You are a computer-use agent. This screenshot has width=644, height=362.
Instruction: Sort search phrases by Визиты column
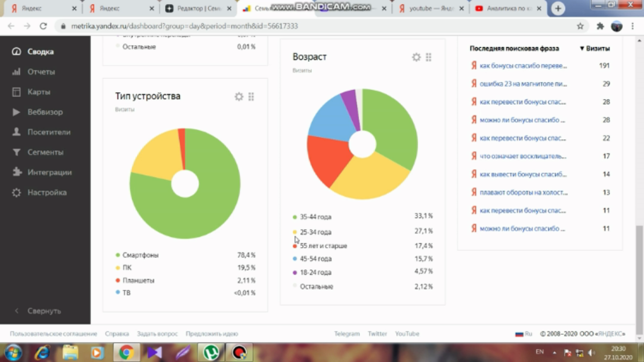click(x=595, y=48)
